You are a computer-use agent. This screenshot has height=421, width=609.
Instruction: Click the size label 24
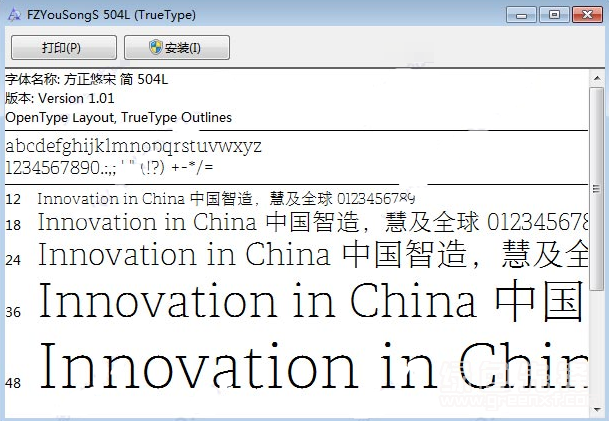pos(13,259)
